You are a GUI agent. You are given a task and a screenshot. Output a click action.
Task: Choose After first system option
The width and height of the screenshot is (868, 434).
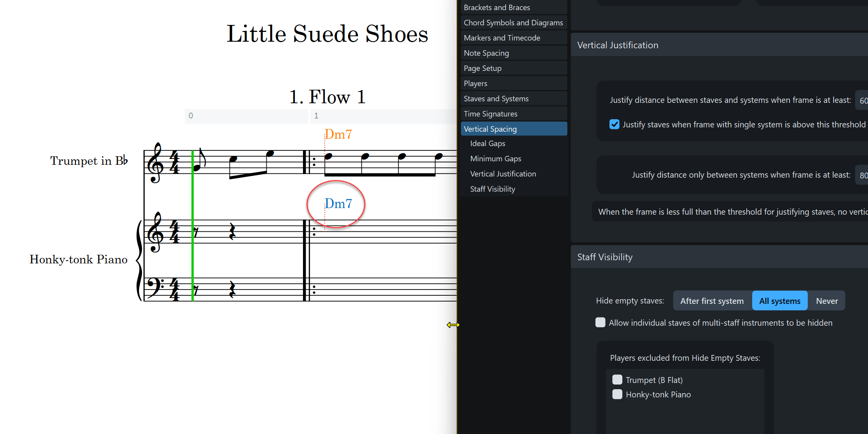tap(712, 301)
